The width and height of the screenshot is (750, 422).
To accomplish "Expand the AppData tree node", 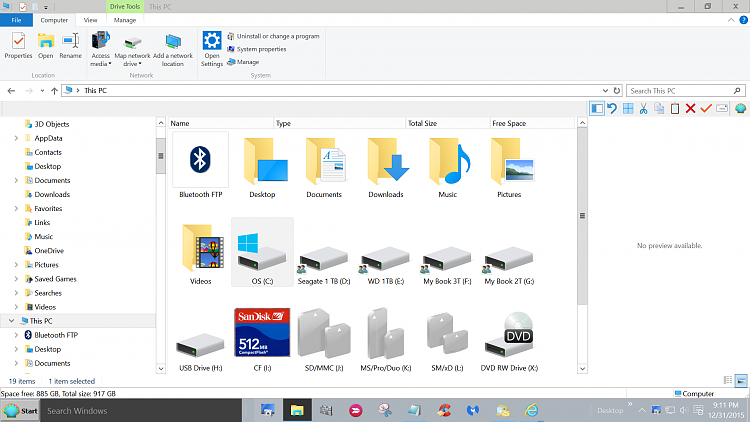I will click(x=16, y=138).
